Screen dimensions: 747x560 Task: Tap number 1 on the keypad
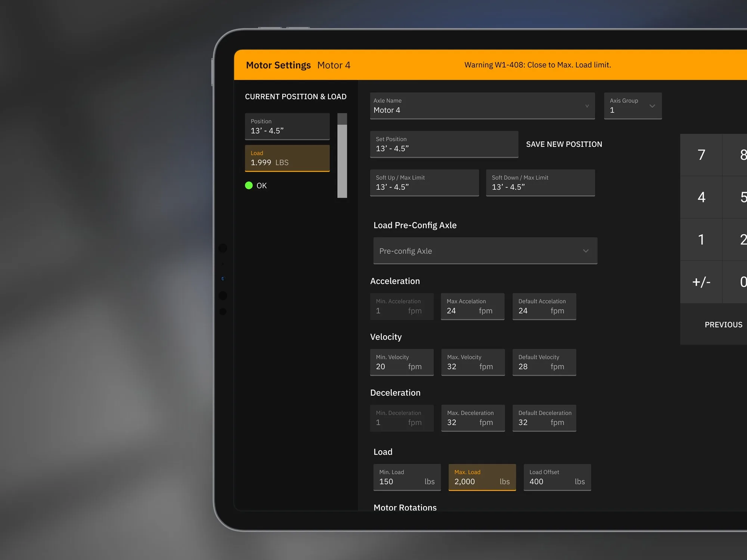(x=701, y=239)
